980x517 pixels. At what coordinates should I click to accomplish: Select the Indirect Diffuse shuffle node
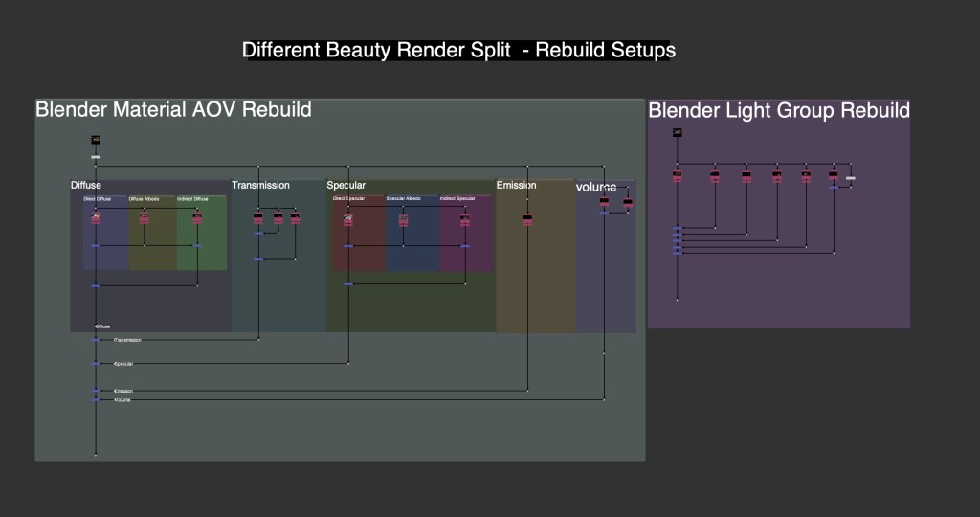197,218
